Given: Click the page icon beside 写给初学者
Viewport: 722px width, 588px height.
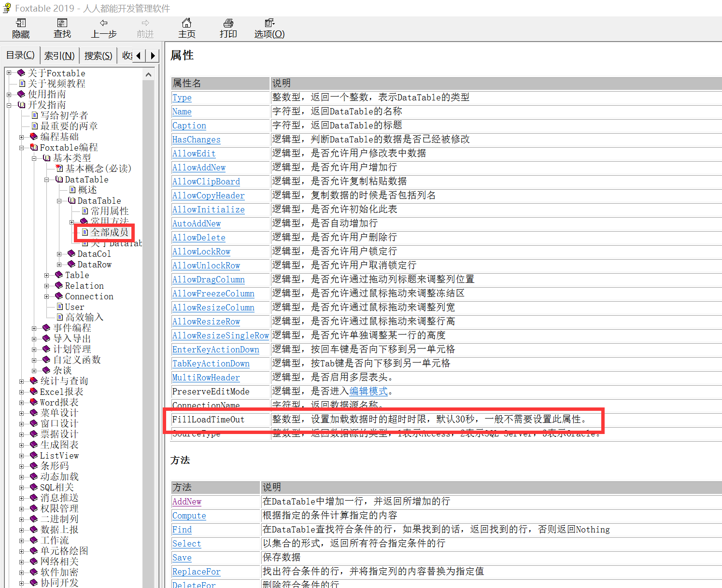Looking at the screenshot, I should 35,115.
